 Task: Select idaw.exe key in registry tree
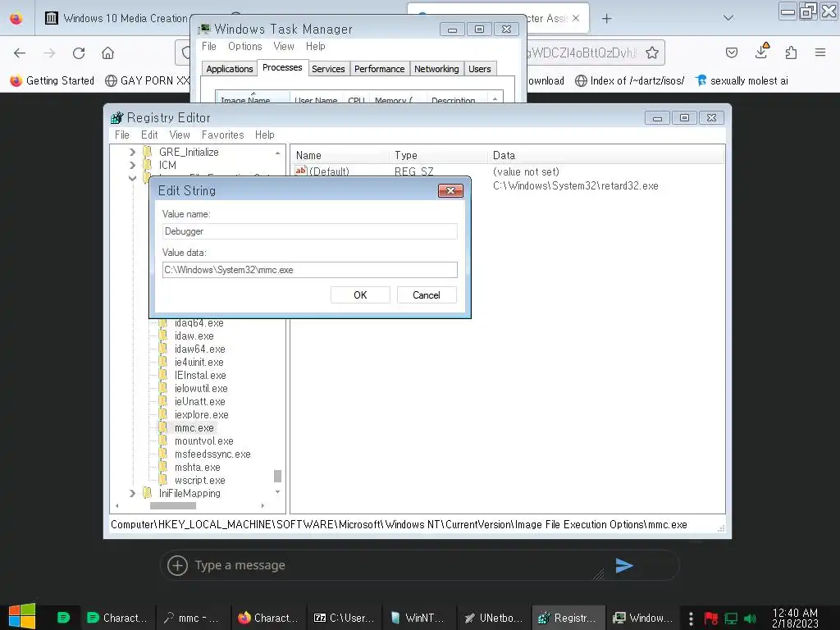click(194, 336)
